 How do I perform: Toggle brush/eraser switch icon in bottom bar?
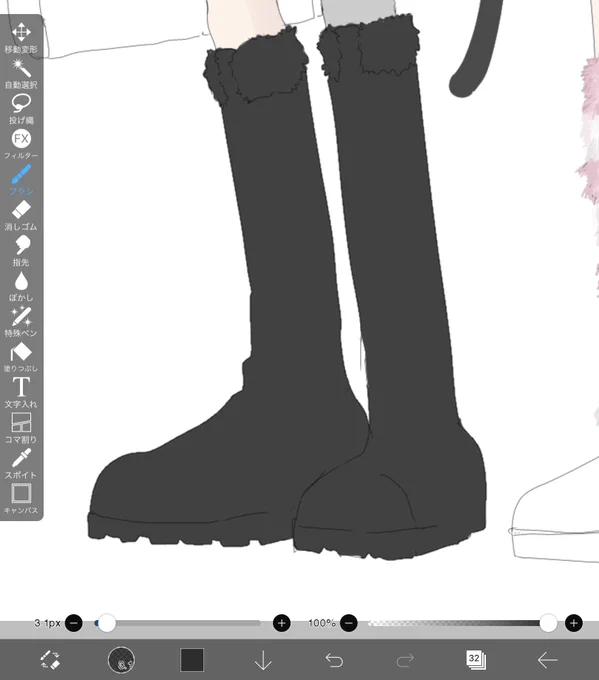(50, 660)
